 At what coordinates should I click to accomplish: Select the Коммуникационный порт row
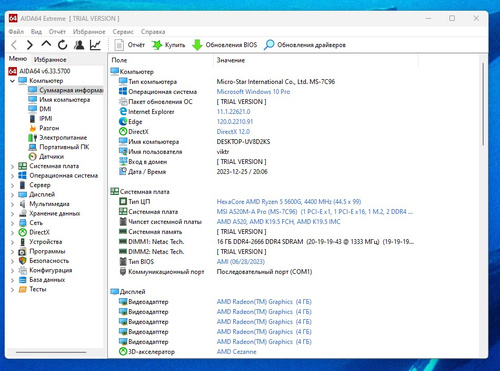click(216, 272)
